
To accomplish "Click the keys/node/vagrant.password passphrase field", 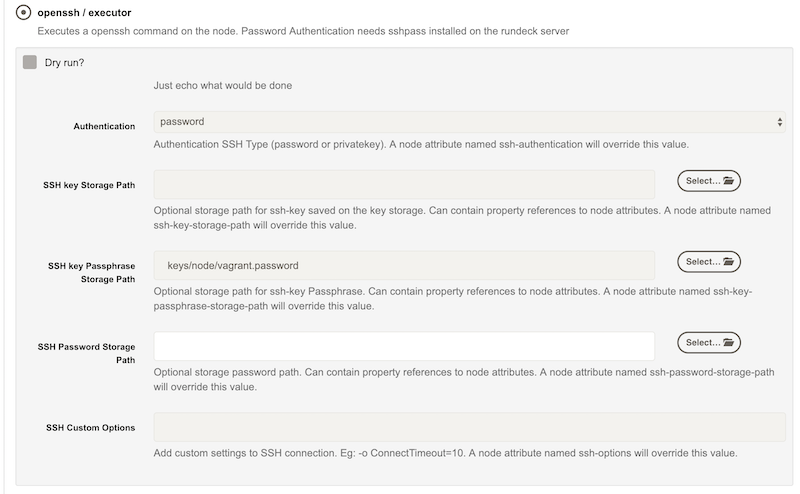I will coord(404,265).
